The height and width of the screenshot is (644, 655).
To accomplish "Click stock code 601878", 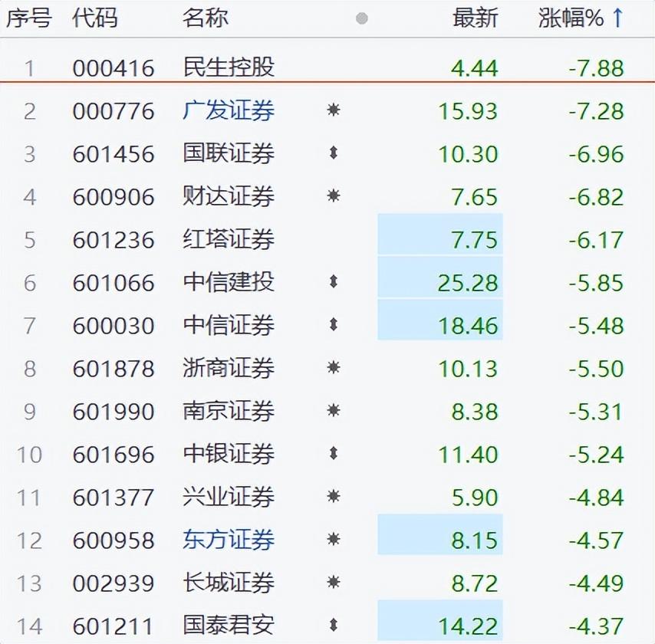I will [114, 369].
